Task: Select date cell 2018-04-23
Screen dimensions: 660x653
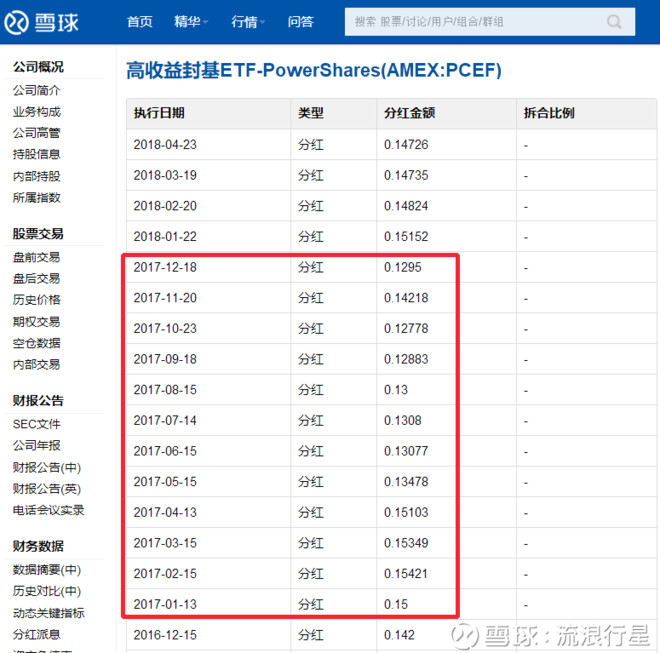Action: click(165, 144)
